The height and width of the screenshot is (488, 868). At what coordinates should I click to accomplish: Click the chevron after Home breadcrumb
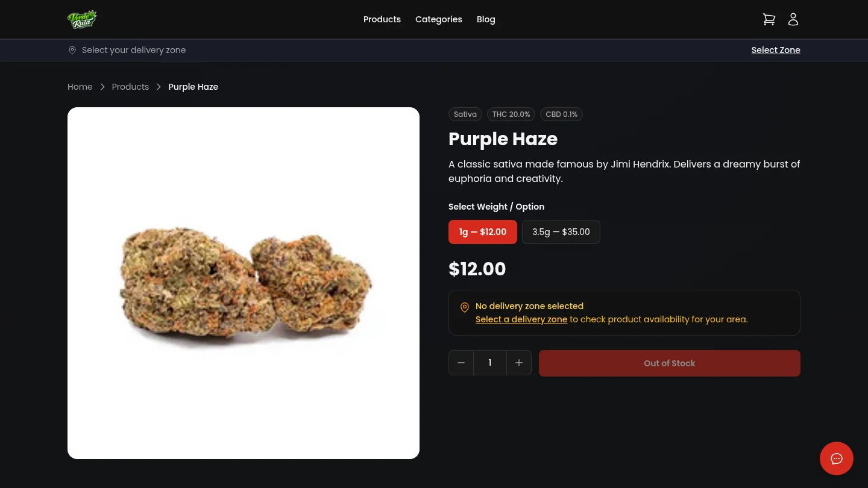tap(102, 87)
